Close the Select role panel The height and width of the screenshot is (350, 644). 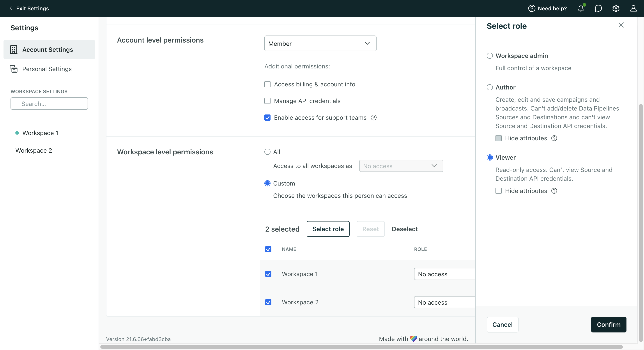point(621,25)
